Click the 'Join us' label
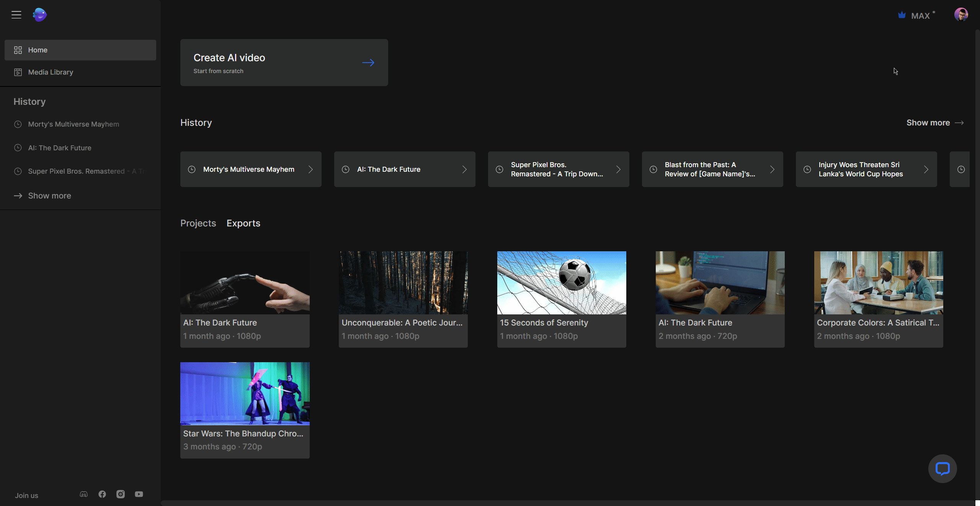Viewport: 980px width, 506px height. (27, 496)
